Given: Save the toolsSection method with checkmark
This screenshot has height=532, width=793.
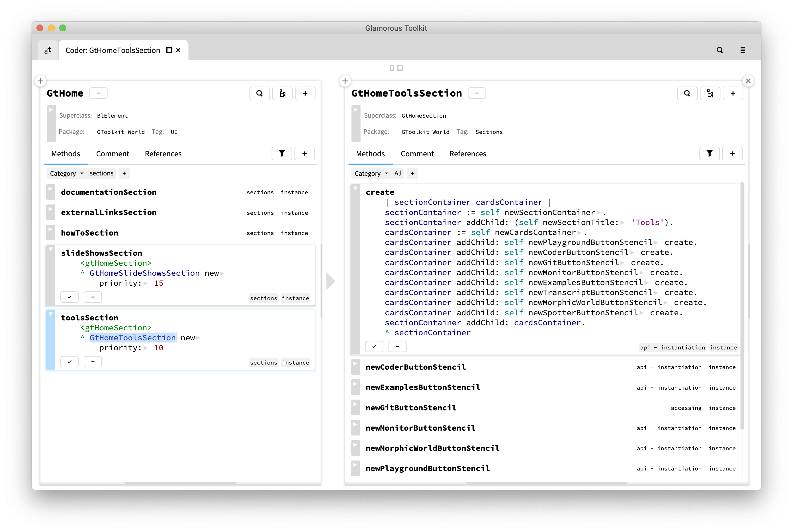Looking at the screenshot, I should [70, 362].
